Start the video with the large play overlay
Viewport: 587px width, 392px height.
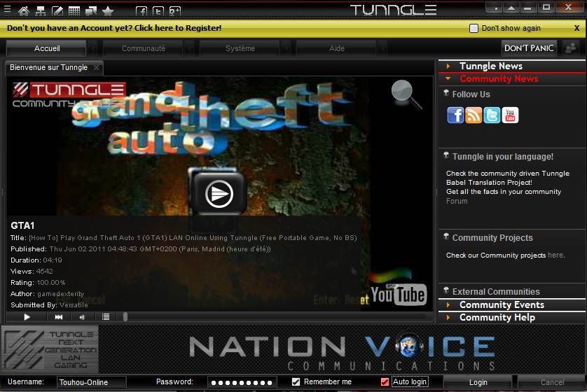(219, 193)
